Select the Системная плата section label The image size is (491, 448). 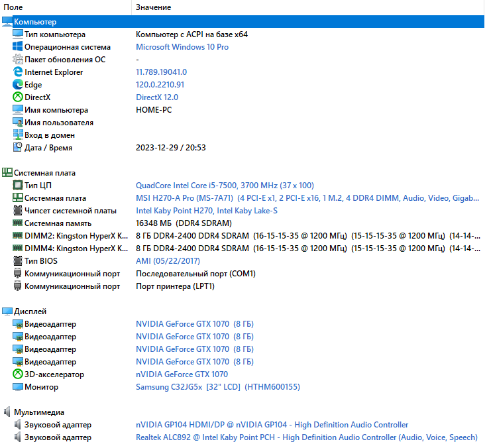[45, 173]
